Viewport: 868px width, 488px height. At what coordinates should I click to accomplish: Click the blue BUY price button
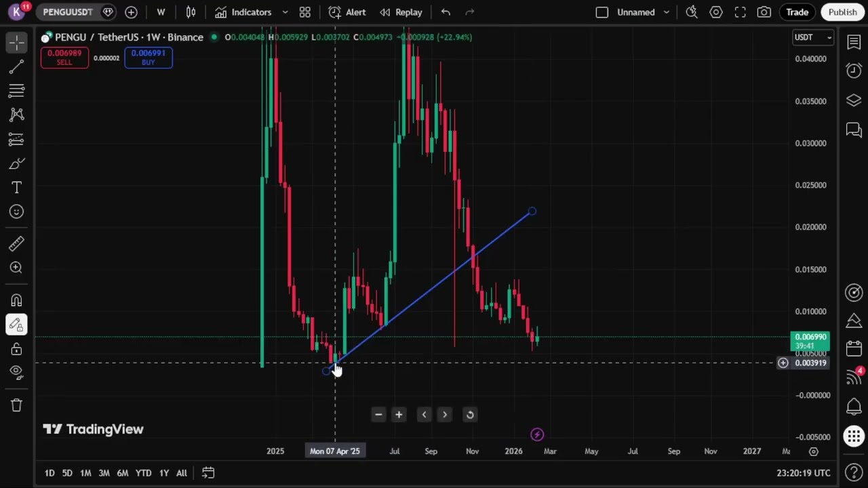coord(148,58)
